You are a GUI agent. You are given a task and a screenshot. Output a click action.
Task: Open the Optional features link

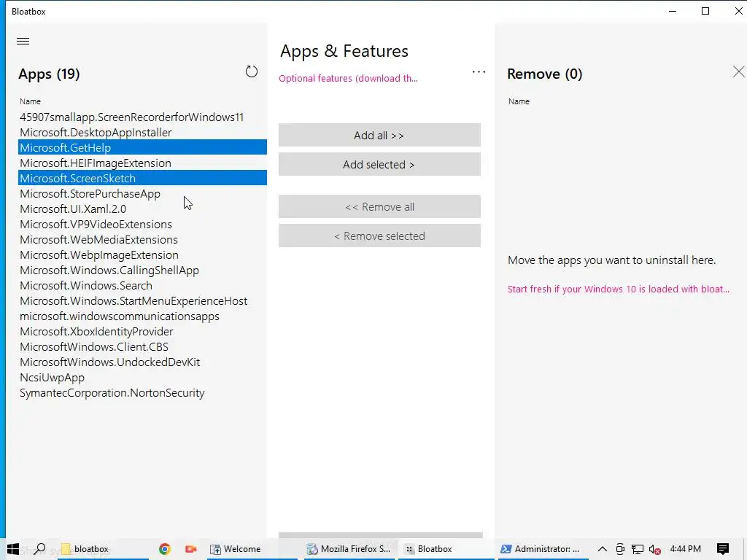tap(348, 78)
